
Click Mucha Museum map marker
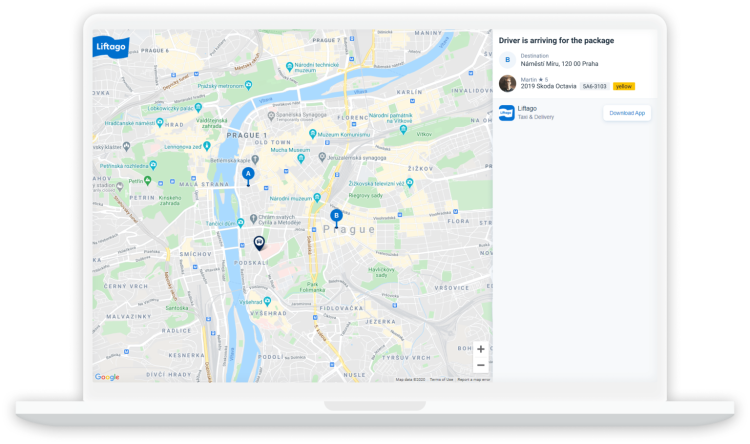pyautogui.click(x=301, y=158)
